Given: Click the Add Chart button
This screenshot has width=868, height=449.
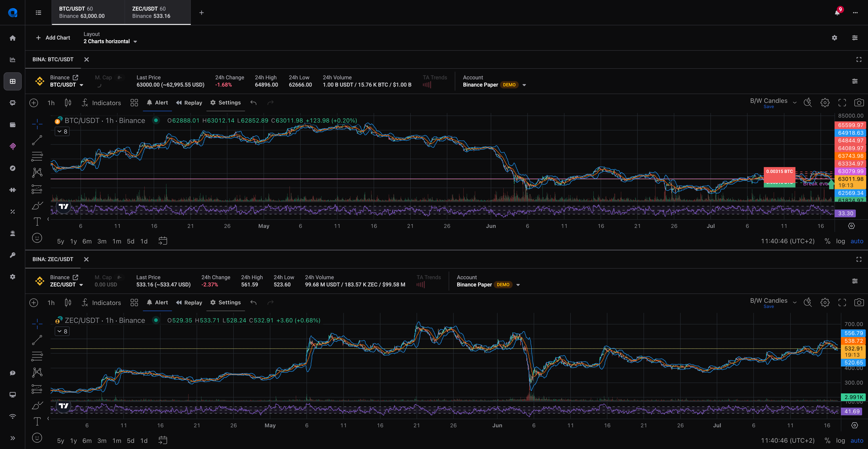Looking at the screenshot, I should [53, 38].
